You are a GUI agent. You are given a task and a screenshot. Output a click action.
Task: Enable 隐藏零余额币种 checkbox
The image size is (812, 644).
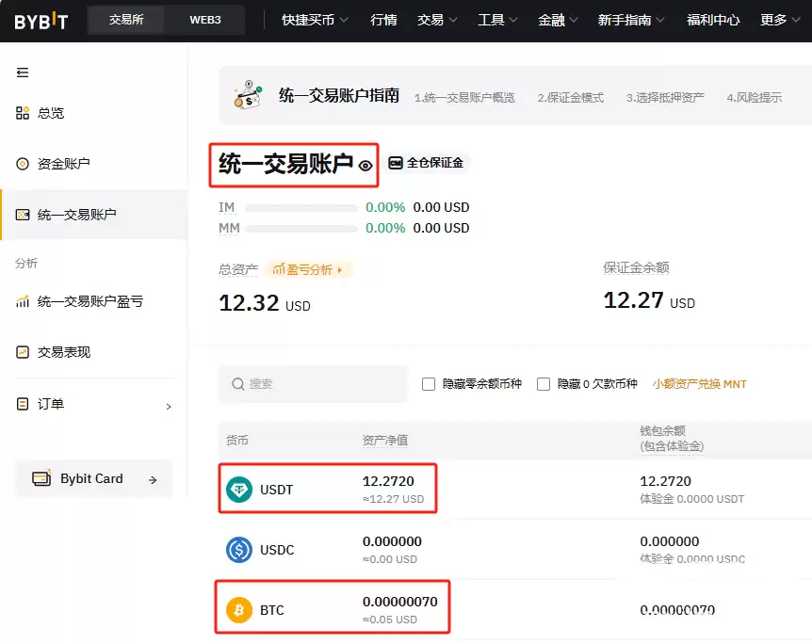(429, 384)
